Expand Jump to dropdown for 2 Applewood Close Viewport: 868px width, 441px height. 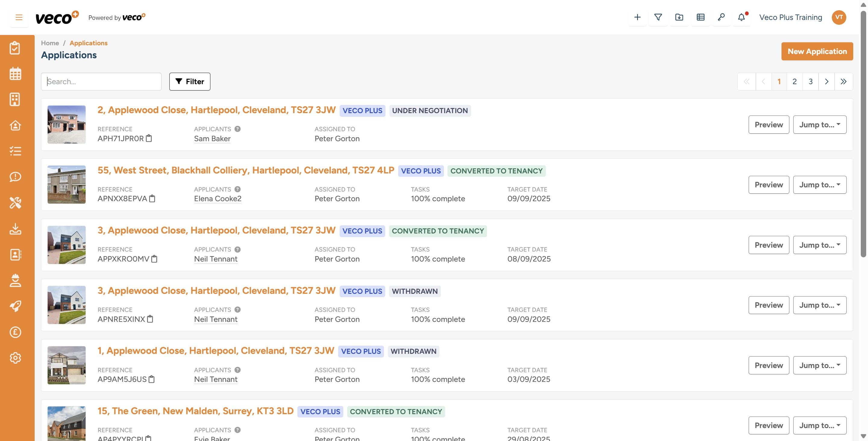click(x=819, y=125)
